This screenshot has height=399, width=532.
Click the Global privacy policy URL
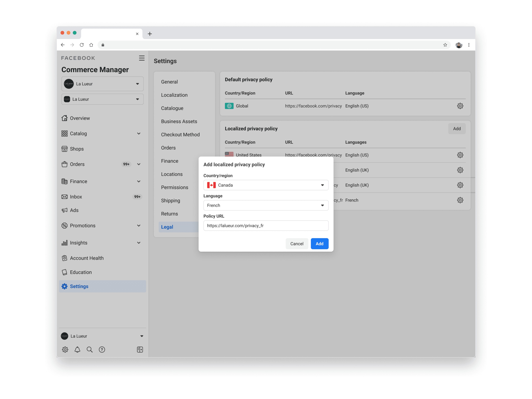point(313,106)
